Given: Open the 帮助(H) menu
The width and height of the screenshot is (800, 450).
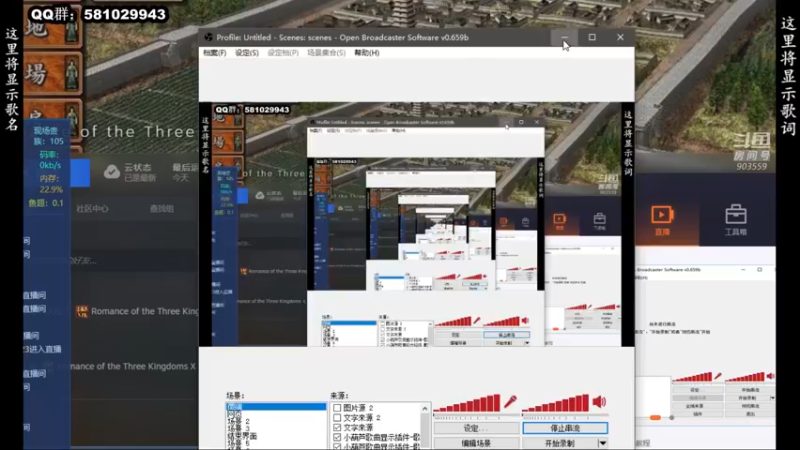Looking at the screenshot, I should tap(366, 53).
